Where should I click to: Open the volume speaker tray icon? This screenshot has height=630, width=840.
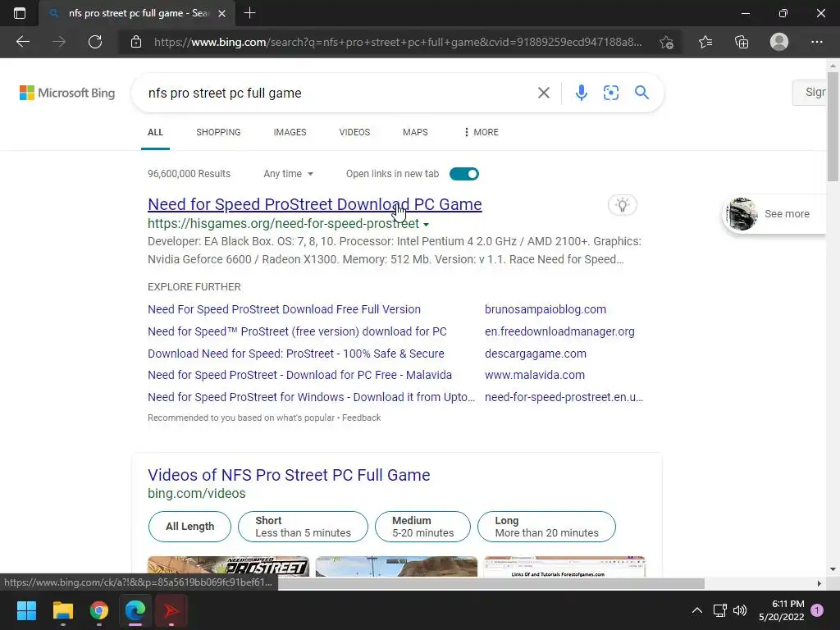pos(740,610)
